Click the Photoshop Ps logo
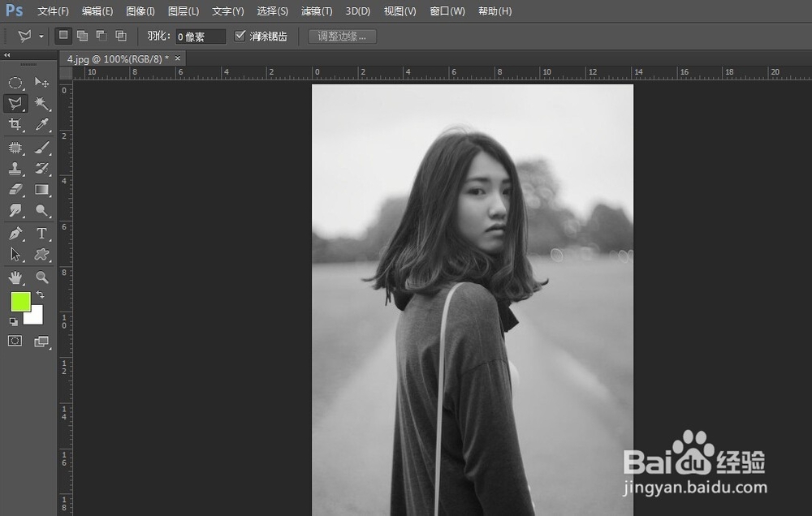Viewport: 812px width, 516px height. coord(15,11)
